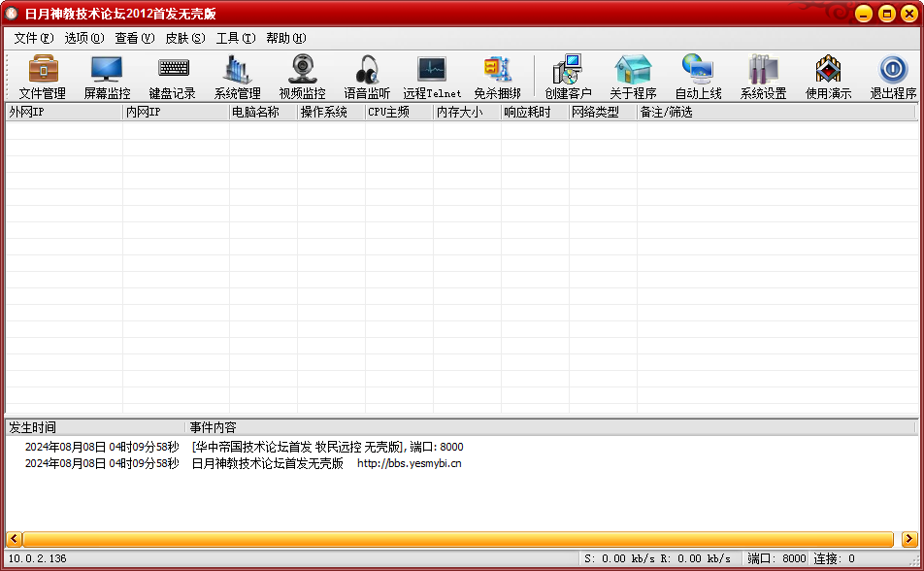
Task: Click the 发生时间 log column header
Action: point(94,427)
